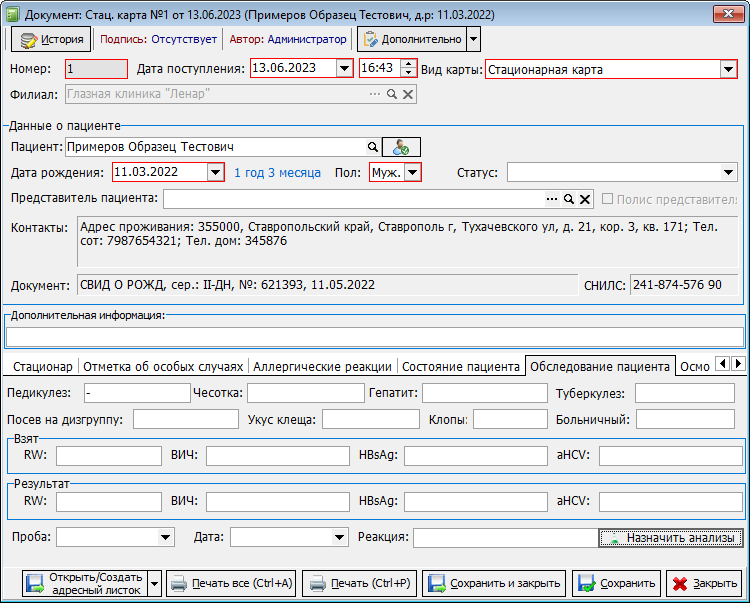Screen dimensions: 750x603
Task: Open the Состояние пациента tab
Action: (x=461, y=367)
